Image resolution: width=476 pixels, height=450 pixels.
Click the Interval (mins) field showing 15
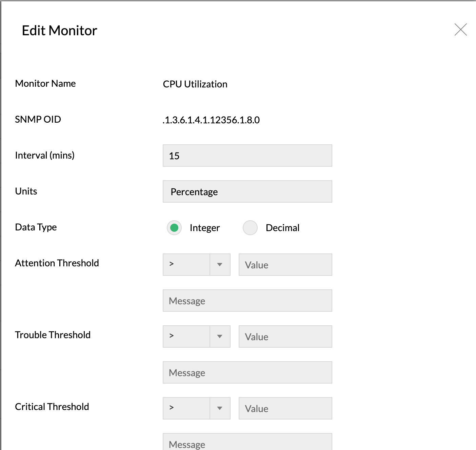click(x=247, y=156)
